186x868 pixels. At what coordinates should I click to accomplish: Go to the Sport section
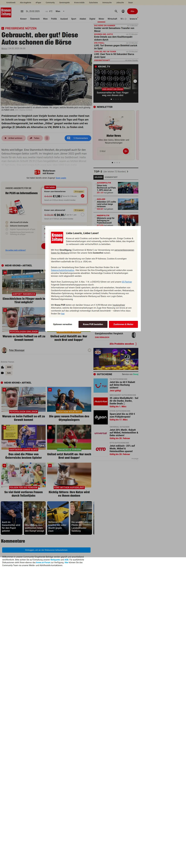[x=74, y=19]
